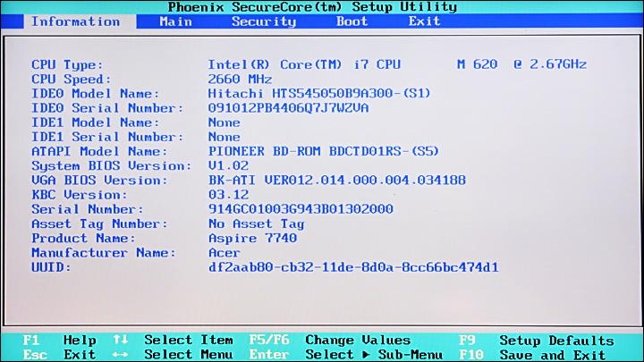644x362 pixels.
Task: Click the Select Item legend text
Action: (189, 341)
